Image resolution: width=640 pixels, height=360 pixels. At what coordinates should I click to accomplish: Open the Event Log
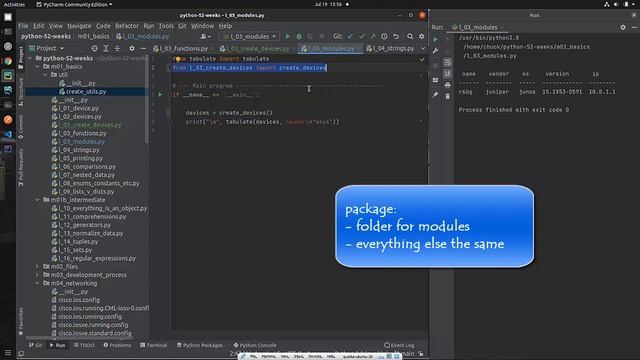click(399, 345)
